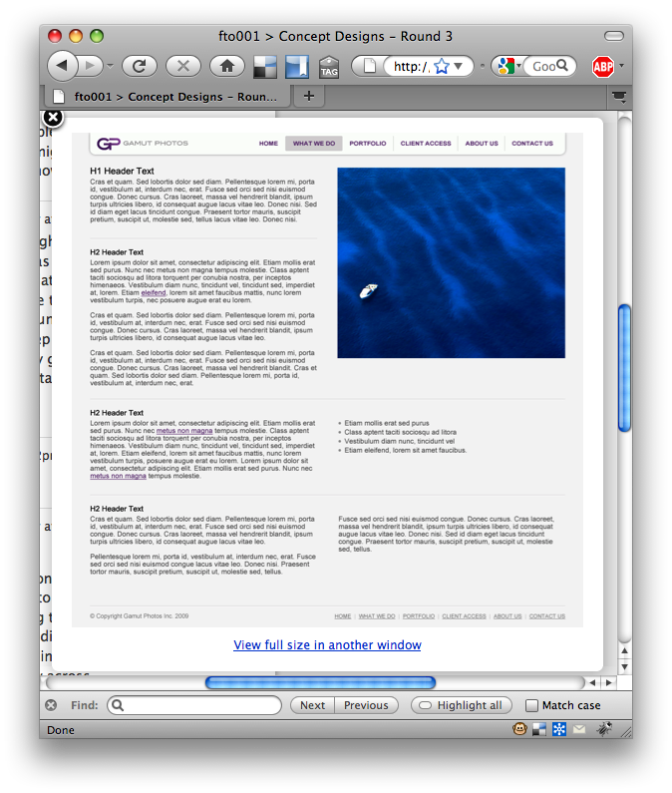Viewport: 672px width, 793px height.
Task: Close the lightbox image overlay
Action: [53, 118]
